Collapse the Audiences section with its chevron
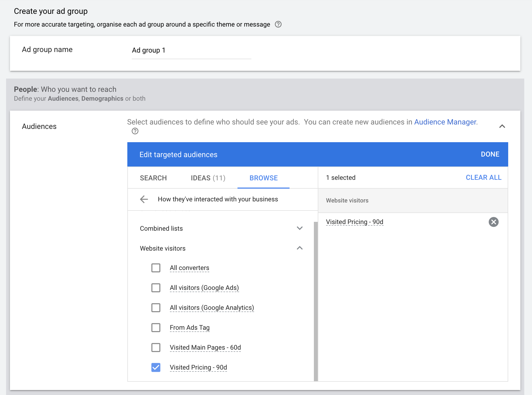 (x=503, y=126)
